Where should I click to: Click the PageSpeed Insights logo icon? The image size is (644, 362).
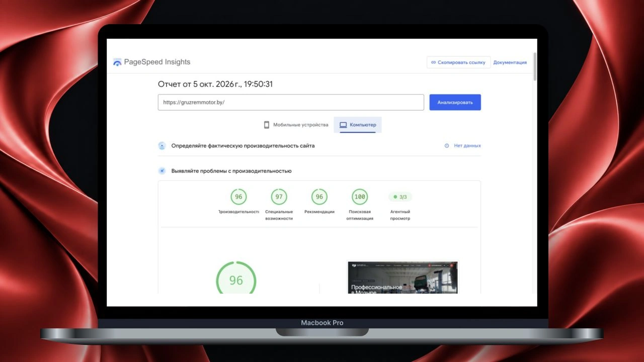click(x=117, y=62)
